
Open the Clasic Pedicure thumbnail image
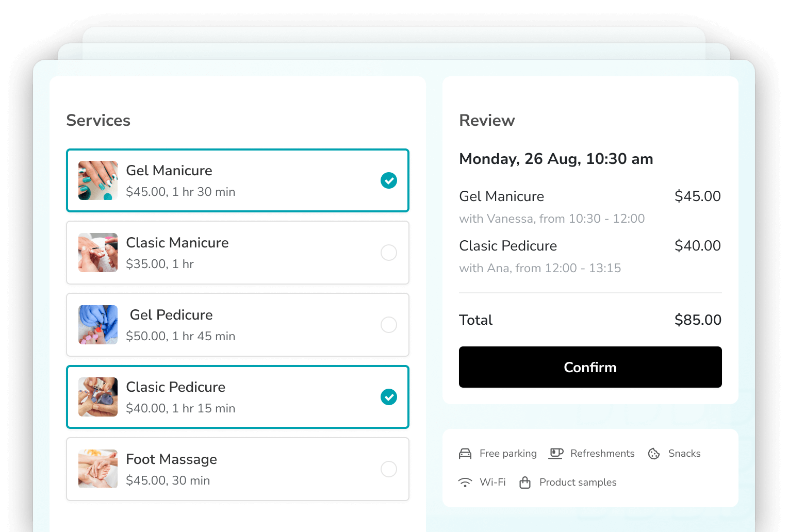pos(98,397)
